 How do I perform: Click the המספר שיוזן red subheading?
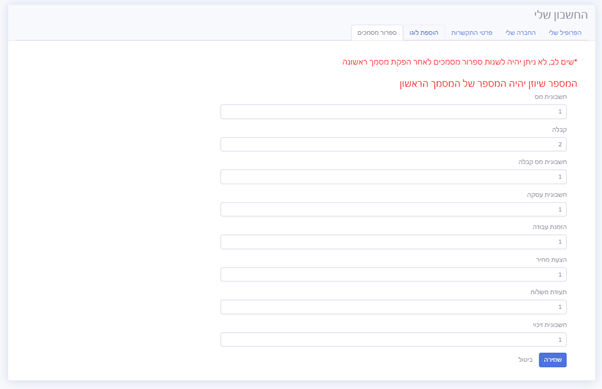488,84
